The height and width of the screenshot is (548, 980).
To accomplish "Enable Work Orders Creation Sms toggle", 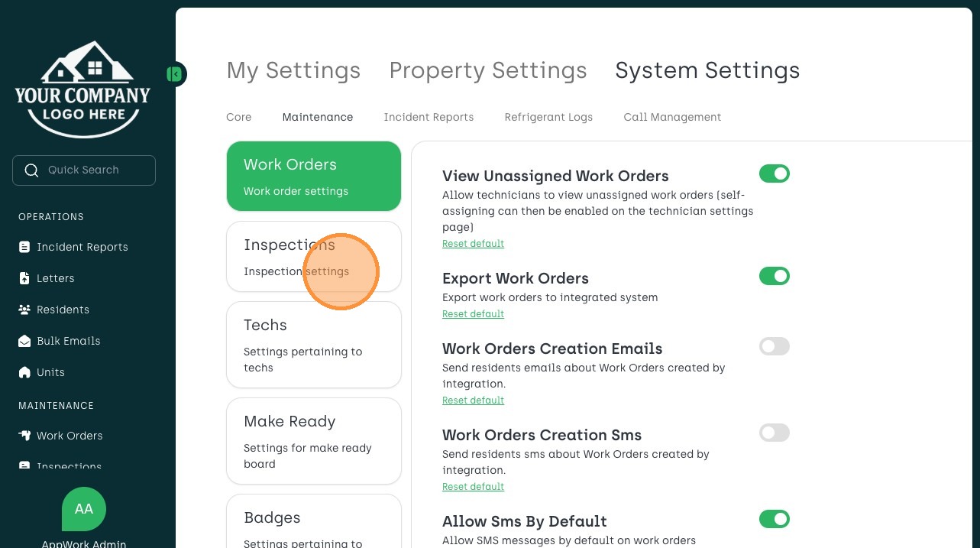I will 774,433.
